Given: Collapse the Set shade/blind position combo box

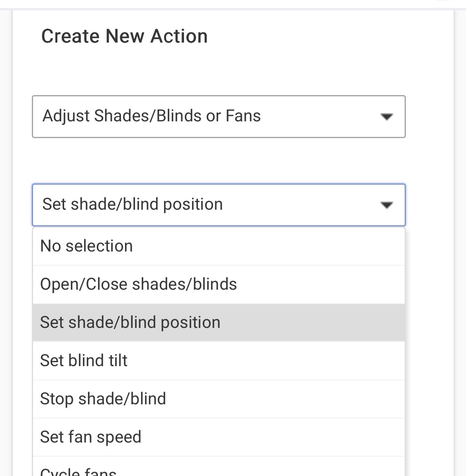Looking at the screenshot, I should 218,205.
